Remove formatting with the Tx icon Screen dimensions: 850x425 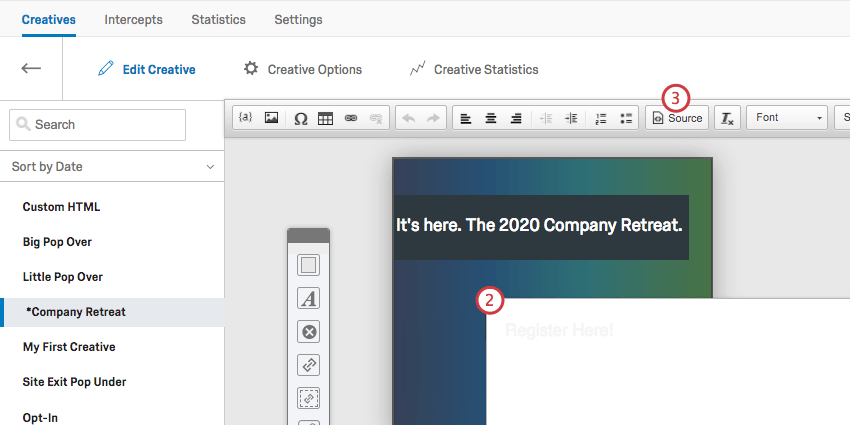click(x=727, y=118)
